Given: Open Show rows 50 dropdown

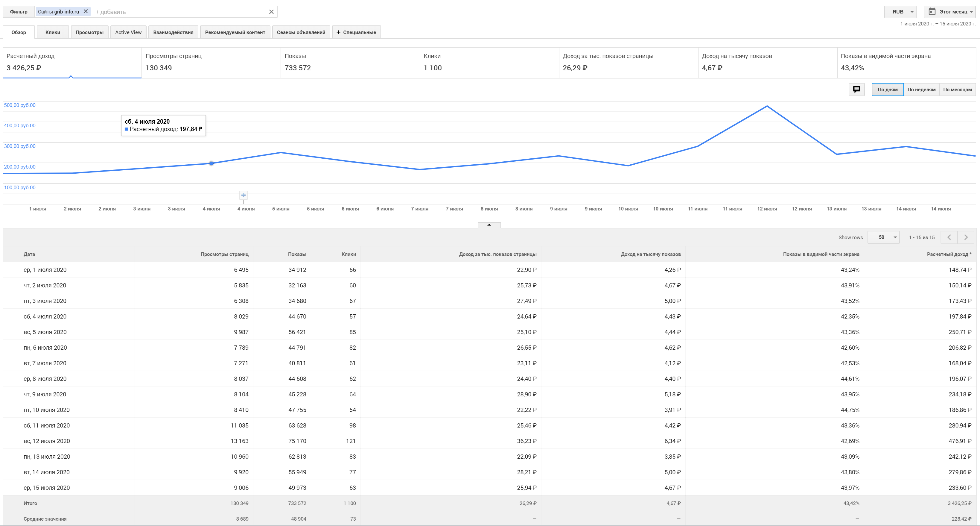Looking at the screenshot, I should pyautogui.click(x=883, y=237).
